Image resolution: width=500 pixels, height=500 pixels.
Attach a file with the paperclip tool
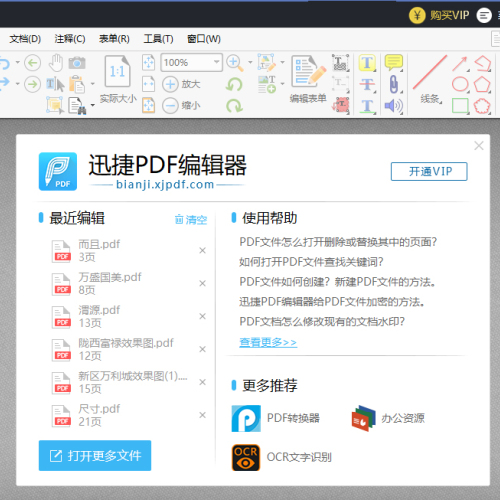point(394,84)
